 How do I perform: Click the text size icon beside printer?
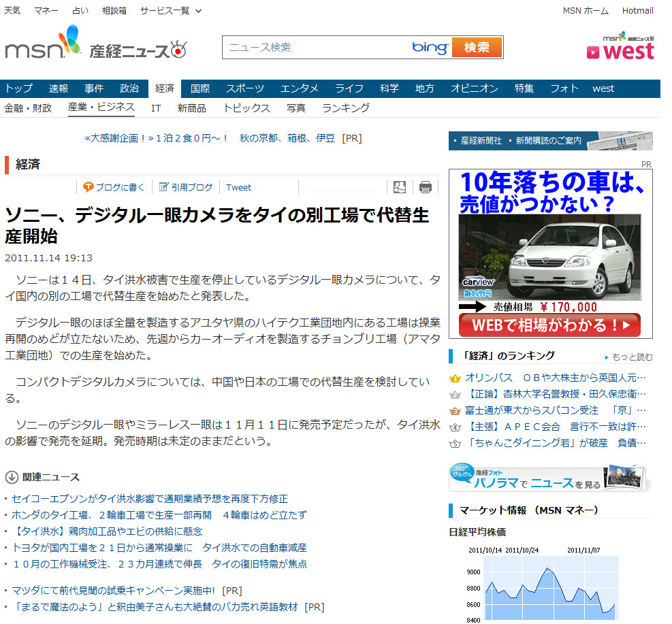click(x=400, y=188)
